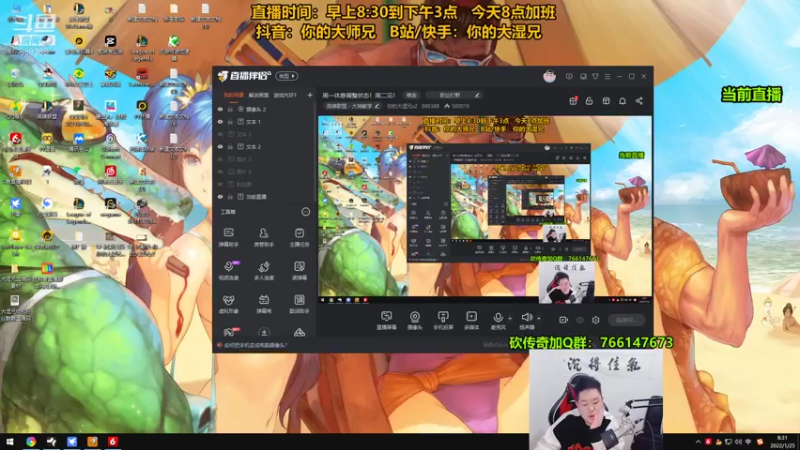Image resolution: width=800 pixels, height=450 pixels.
Task: Open Chrome from the taskbar
Action: 31,442
